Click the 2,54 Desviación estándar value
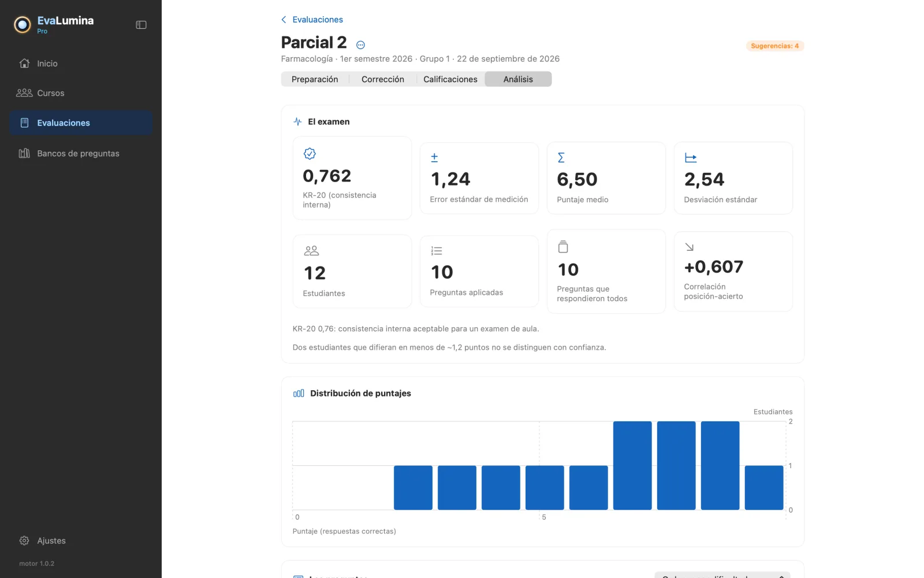Image resolution: width=924 pixels, height=578 pixels. coord(704,180)
